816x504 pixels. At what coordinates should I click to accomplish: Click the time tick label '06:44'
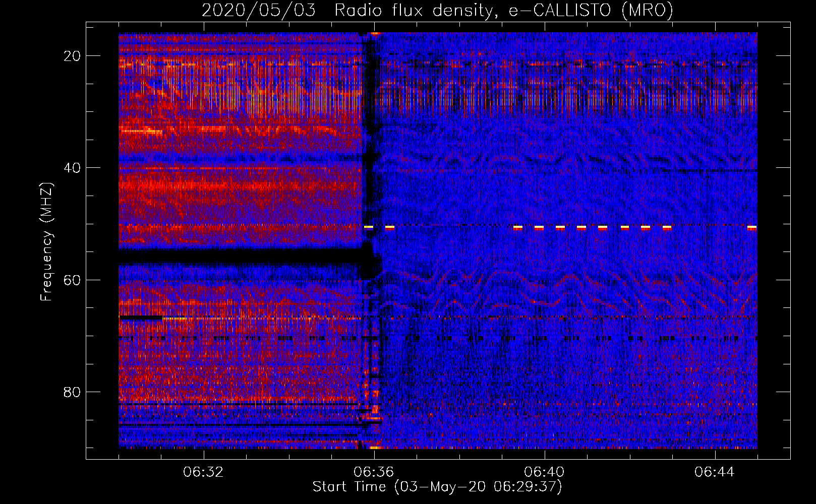pos(715,472)
